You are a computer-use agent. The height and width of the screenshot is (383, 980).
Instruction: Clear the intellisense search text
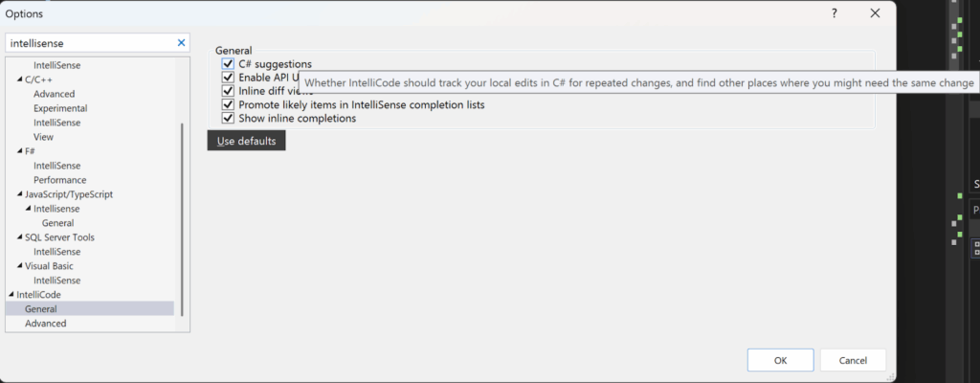click(182, 43)
